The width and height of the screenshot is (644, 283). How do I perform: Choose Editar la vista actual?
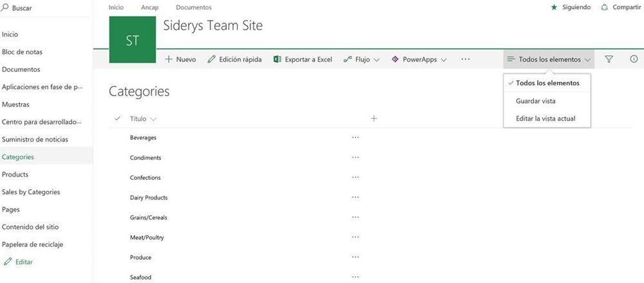(547, 119)
